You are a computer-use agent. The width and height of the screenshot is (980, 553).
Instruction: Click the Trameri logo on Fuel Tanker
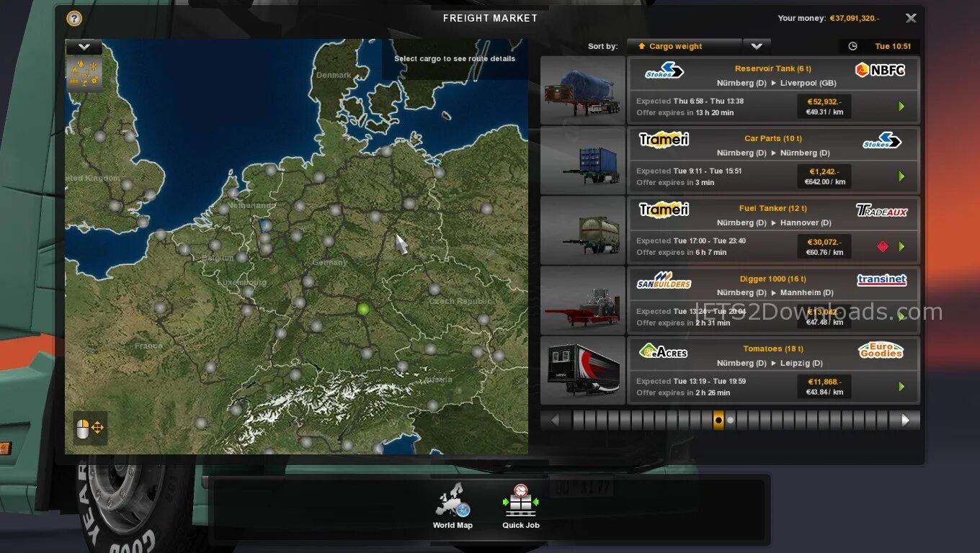[664, 209]
